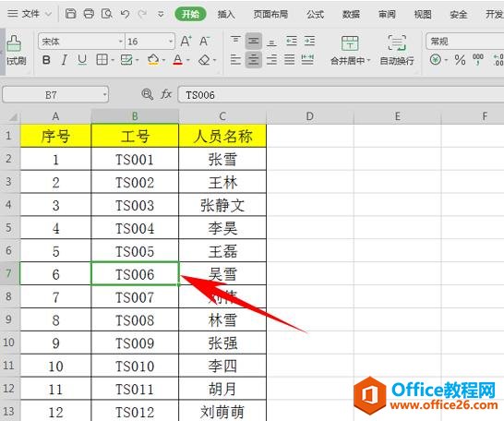Open borders dropdown arrow
This screenshot has height=421, width=504.
click(113, 60)
